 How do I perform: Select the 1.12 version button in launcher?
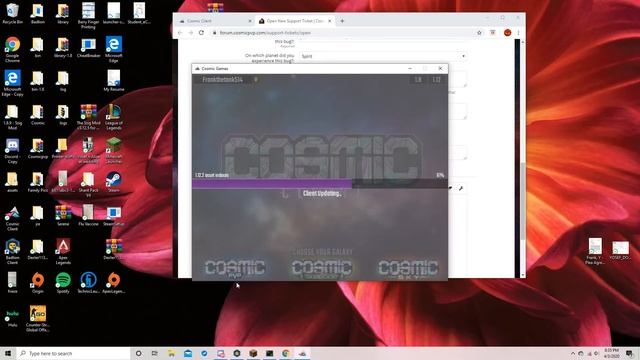(x=436, y=80)
